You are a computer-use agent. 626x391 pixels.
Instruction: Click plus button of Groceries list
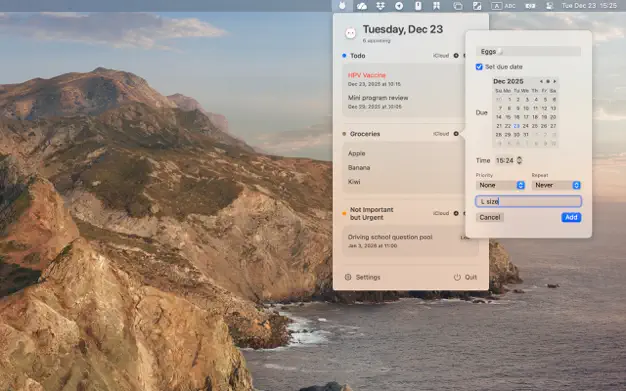456,134
